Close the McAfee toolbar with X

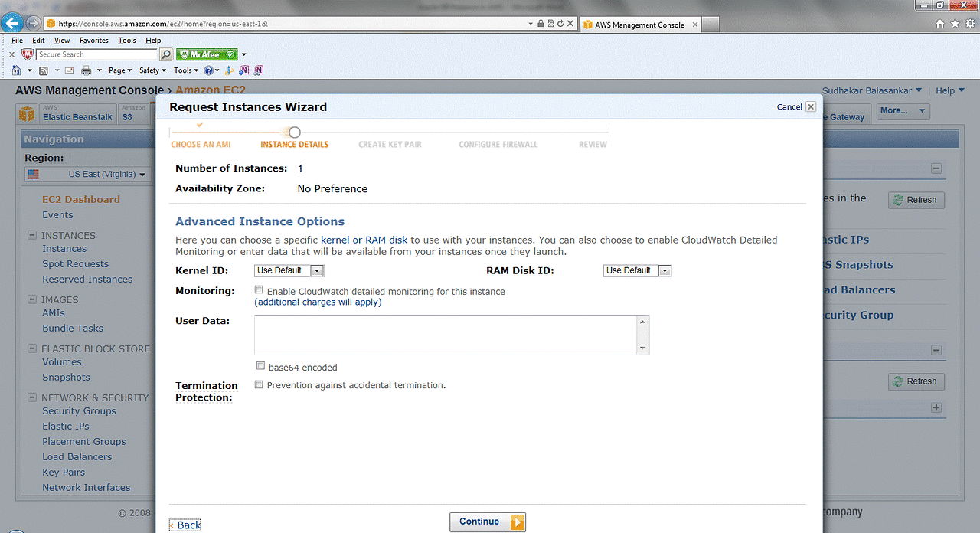click(x=11, y=55)
